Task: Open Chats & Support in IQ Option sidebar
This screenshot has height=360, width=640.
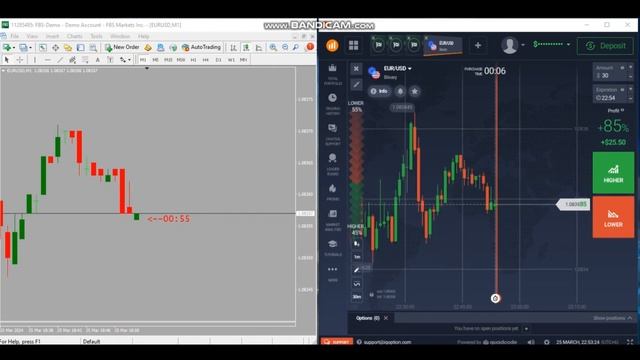Action: click(x=333, y=135)
